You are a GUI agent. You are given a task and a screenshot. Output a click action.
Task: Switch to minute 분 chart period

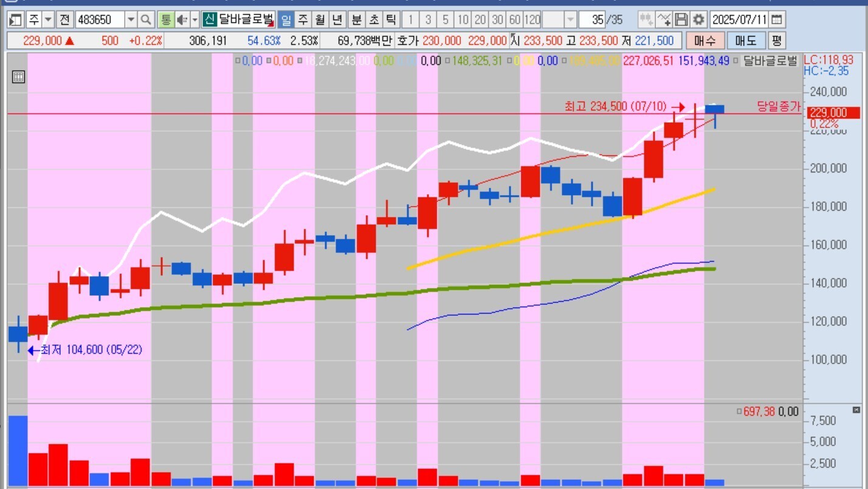tap(357, 19)
